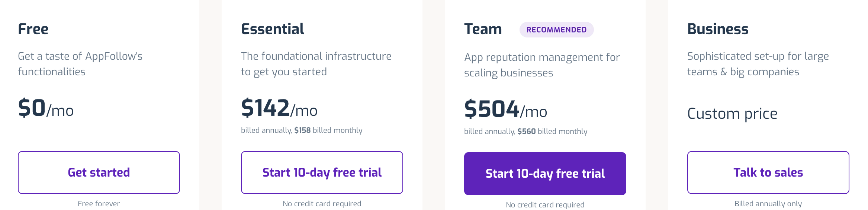The image size is (868, 210).
Task: Click No credit card required under Essential
Action: coord(322,204)
